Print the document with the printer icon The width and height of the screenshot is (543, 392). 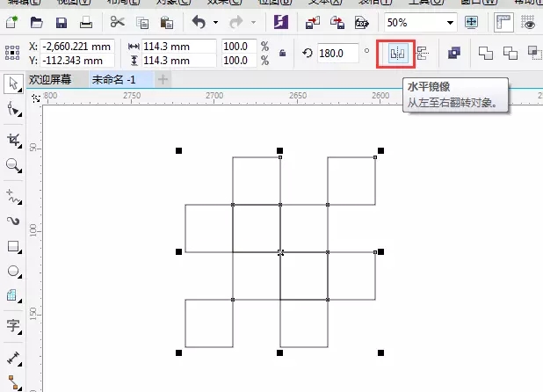click(x=86, y=23)
